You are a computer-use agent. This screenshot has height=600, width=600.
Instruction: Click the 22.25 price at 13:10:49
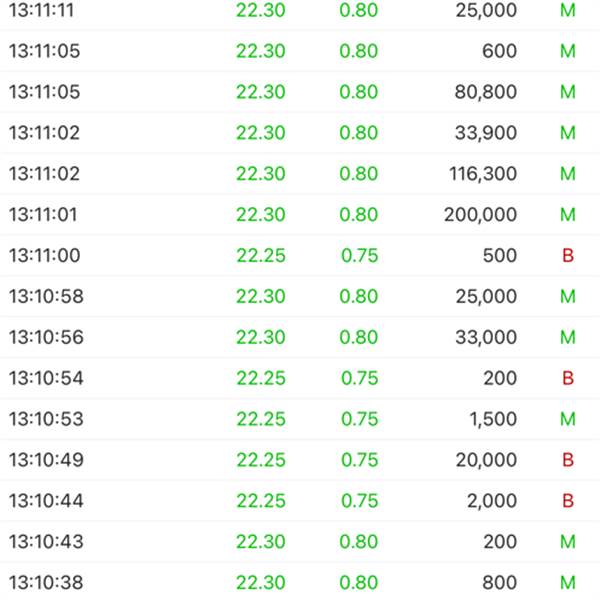tap(261, 460)
